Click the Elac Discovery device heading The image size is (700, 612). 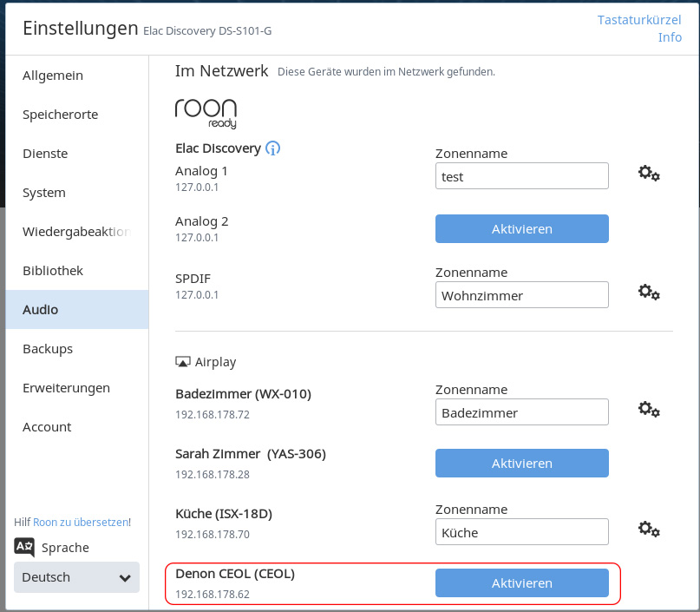pyautogui.click(x=218, y=148)
